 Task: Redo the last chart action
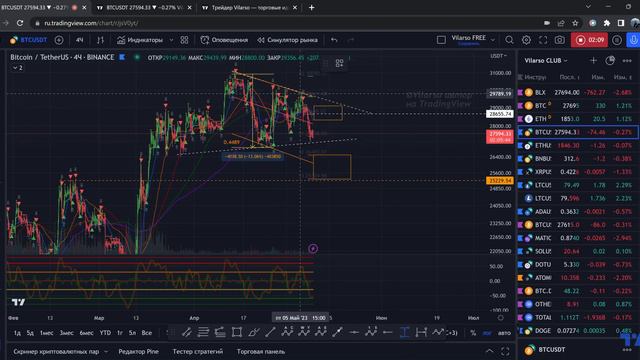[350, 40]
